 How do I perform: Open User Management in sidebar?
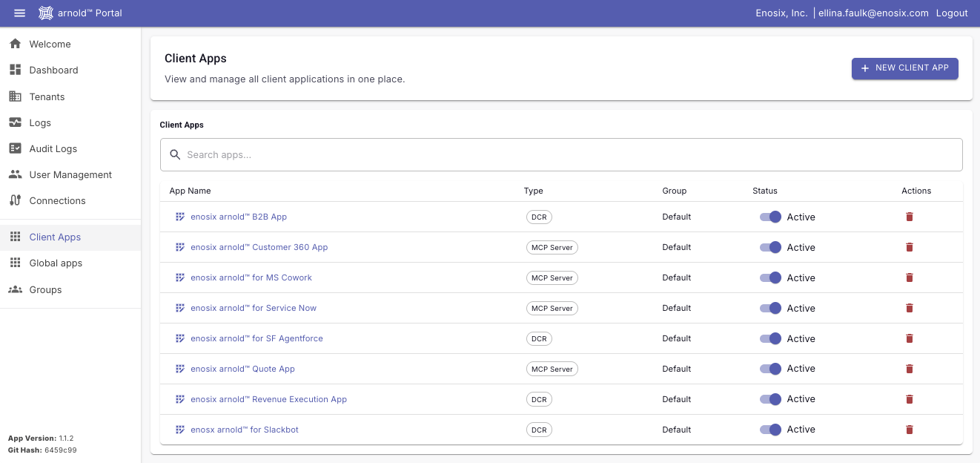[x=70, y=174]
